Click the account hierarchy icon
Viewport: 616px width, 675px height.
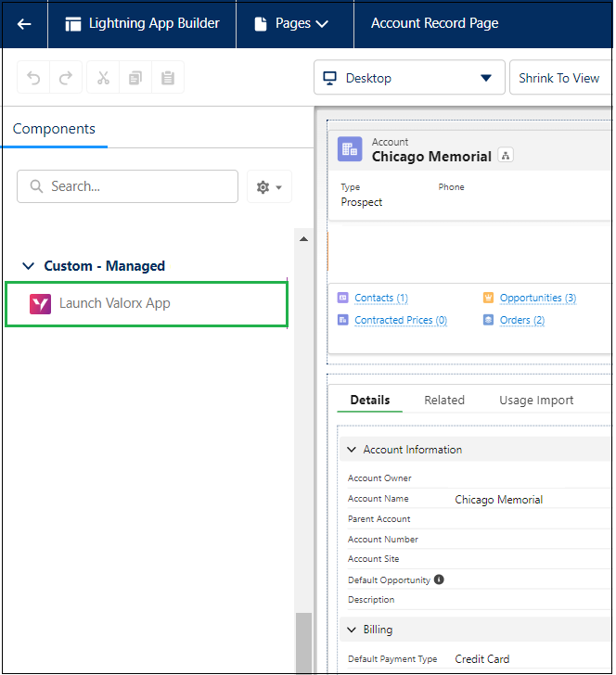tap(506, 155)
